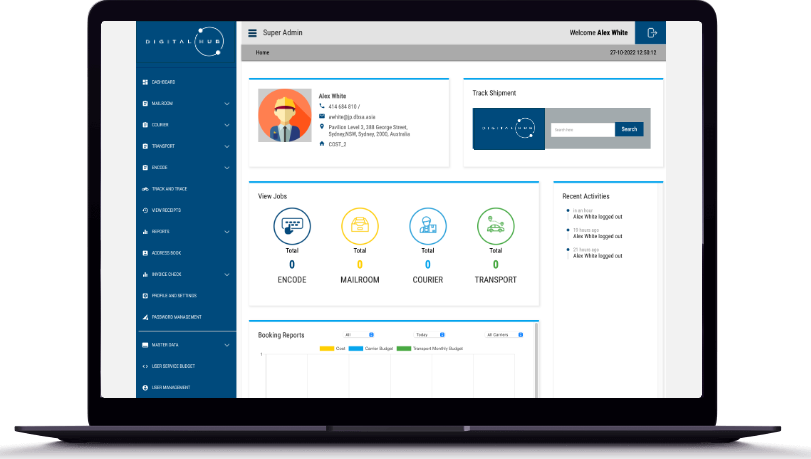Open the 'All Carriers' dropdown
Viewport: 811px width, 459px height.
tap(504, 335)
